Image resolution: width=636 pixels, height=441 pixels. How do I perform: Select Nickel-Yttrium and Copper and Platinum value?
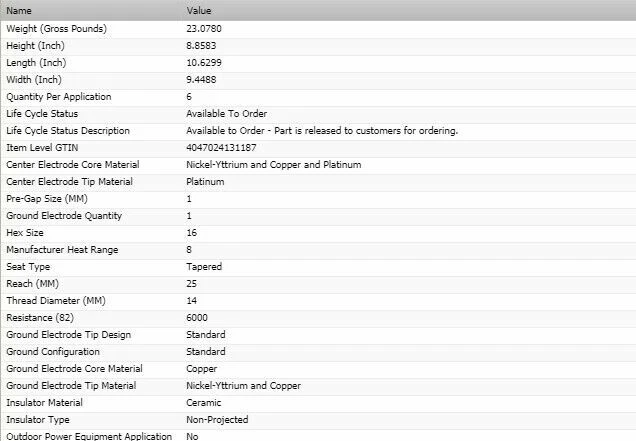(x=274, y=165)
